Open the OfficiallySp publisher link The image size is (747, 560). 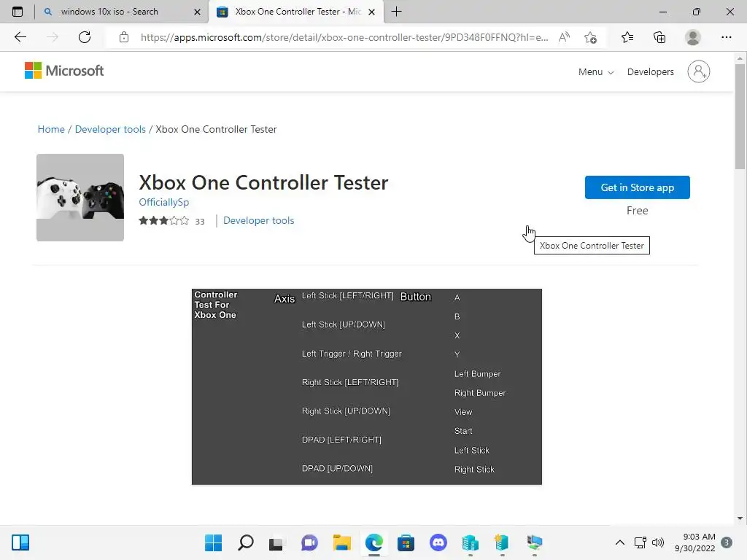pyautogui.click(x=164, y=202)
